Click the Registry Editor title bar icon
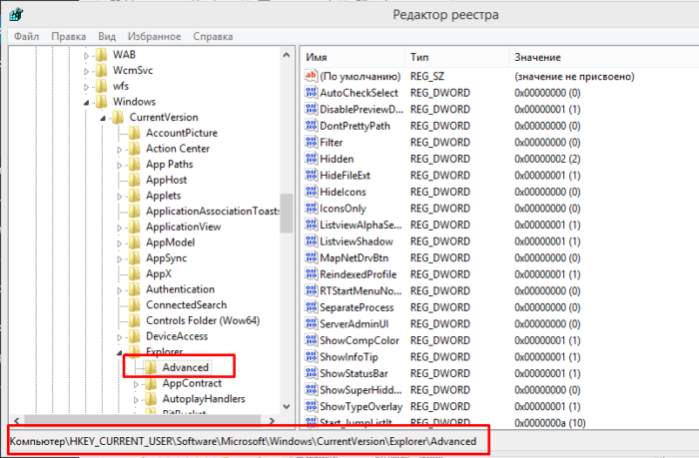The height and width of the screenshot is (458, 699). (16, 15)
